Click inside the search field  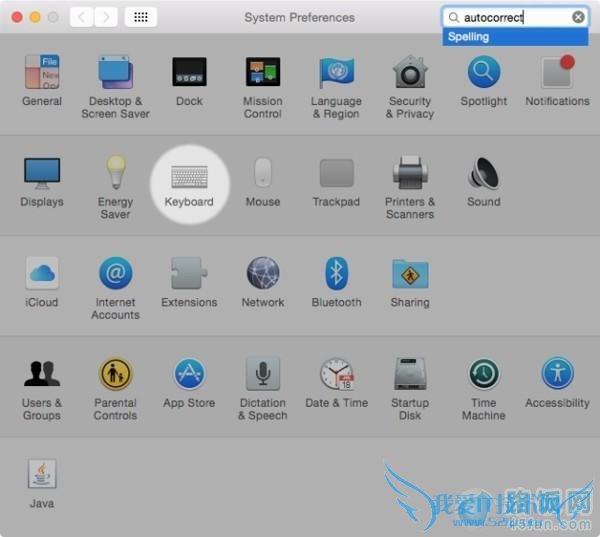pos(515,17)
